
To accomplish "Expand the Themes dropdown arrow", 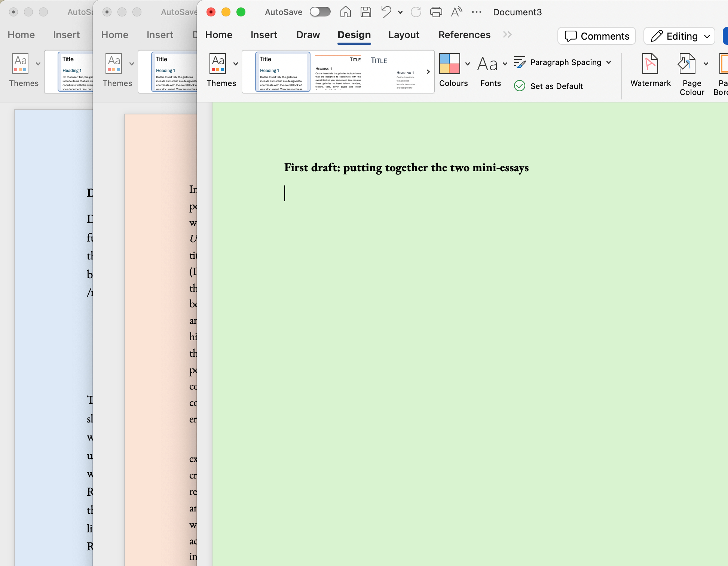I will (x=236, y=64).
